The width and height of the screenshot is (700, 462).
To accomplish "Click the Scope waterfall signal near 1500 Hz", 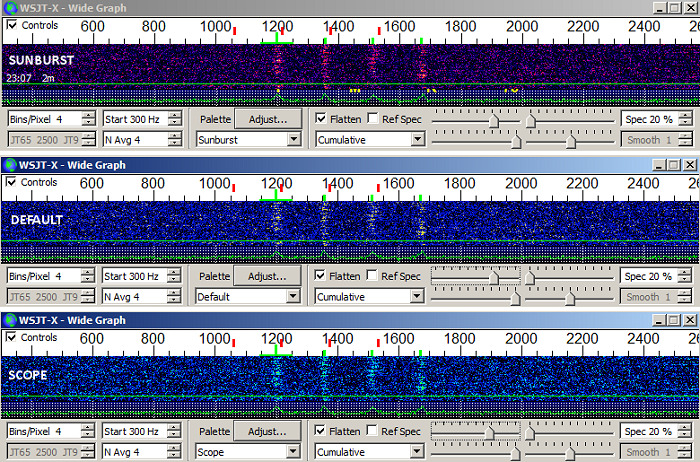I will 372,376.
